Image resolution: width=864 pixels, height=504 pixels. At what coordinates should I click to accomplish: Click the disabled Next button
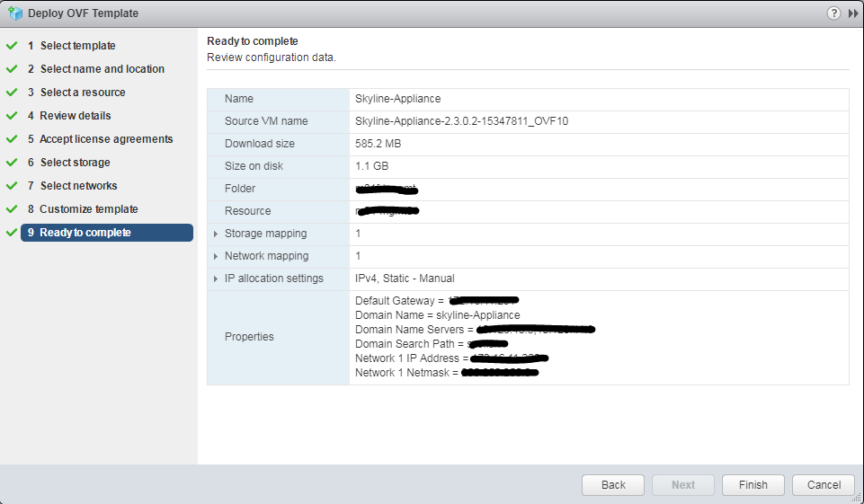(x=682, y=485)
